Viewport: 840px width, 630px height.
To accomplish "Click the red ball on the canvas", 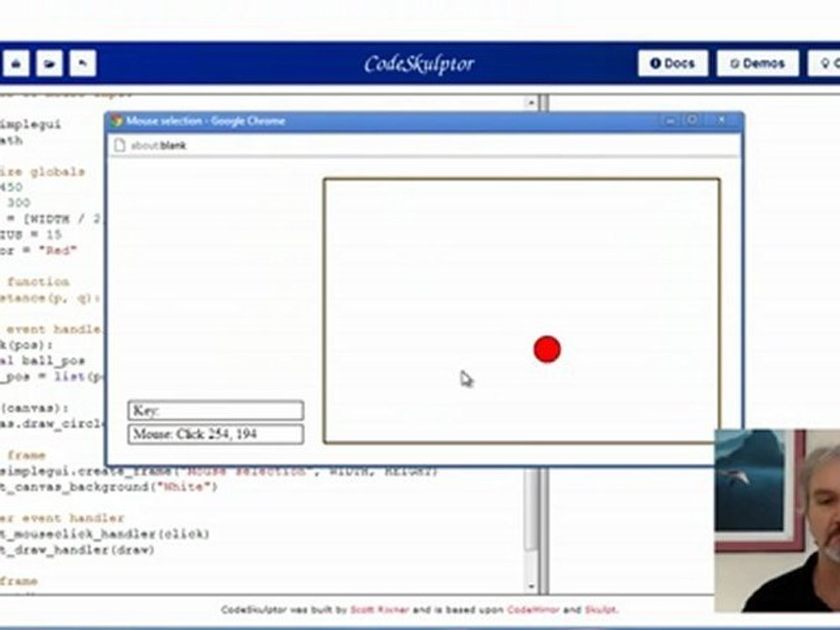I will pos(547,349).
